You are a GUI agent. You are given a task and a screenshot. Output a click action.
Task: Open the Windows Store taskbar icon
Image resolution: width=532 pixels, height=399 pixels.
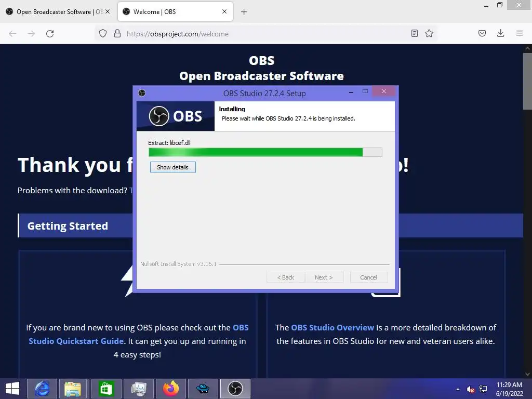tap(106, 389)
